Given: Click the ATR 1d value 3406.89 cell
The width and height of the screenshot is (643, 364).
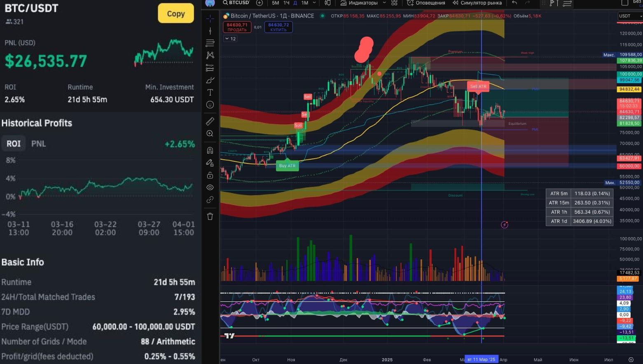Looking at the screenshot, I should (x=592, y=221).
